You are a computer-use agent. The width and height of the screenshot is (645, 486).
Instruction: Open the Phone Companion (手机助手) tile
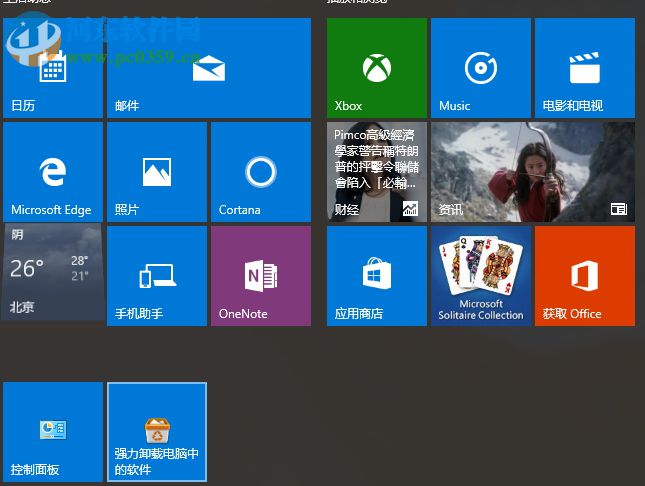[x=156, y=276]
